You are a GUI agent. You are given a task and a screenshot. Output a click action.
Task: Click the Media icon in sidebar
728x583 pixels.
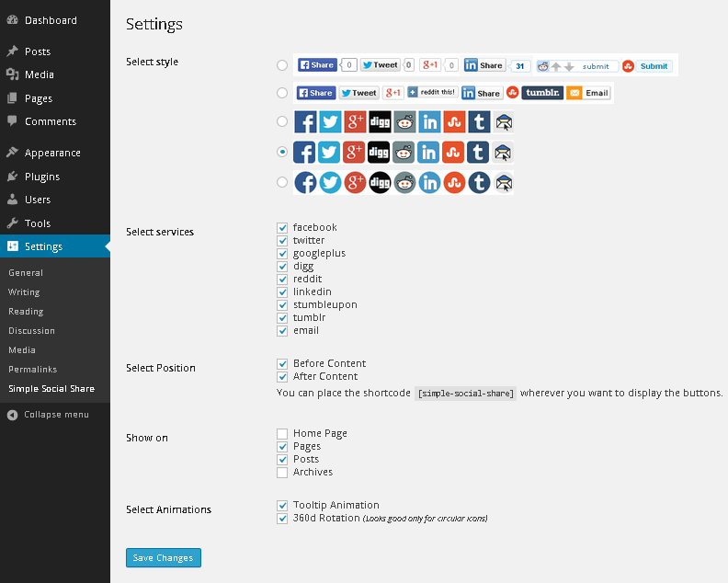point(12,74)
